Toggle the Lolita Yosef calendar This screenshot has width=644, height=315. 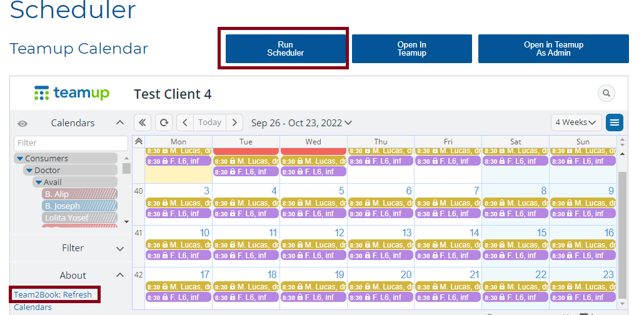coord(79,217)
